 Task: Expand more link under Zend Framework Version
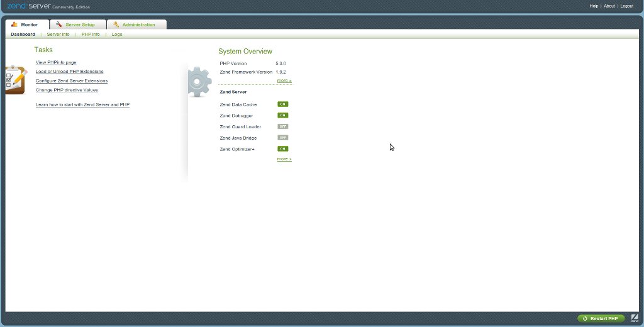coord(284,80)
